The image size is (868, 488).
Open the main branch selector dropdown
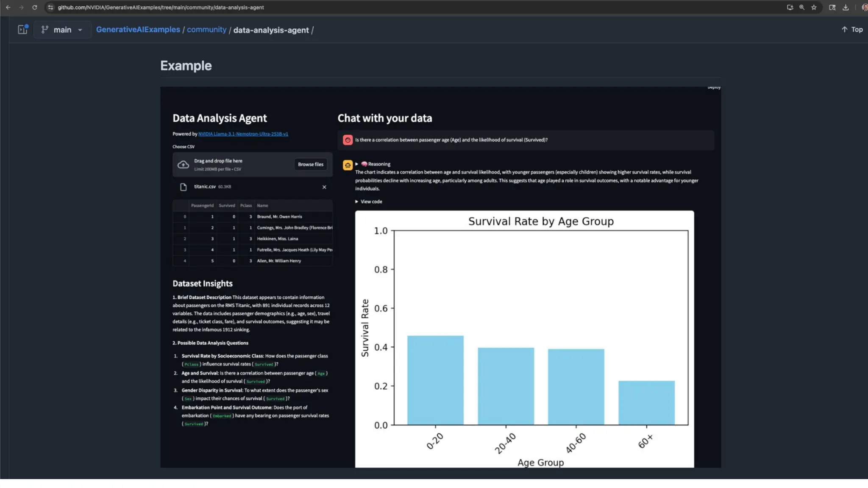(62, 30)
